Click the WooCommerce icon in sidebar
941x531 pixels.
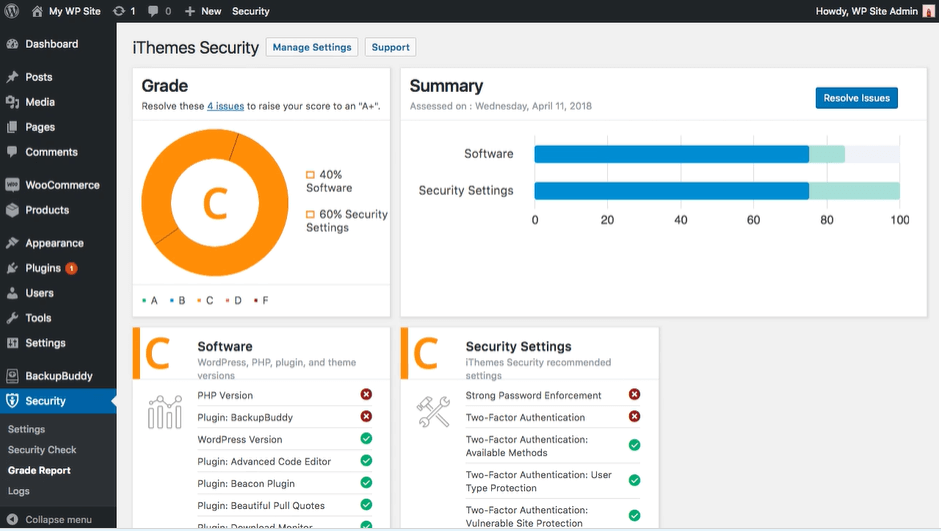coord(12,185)
